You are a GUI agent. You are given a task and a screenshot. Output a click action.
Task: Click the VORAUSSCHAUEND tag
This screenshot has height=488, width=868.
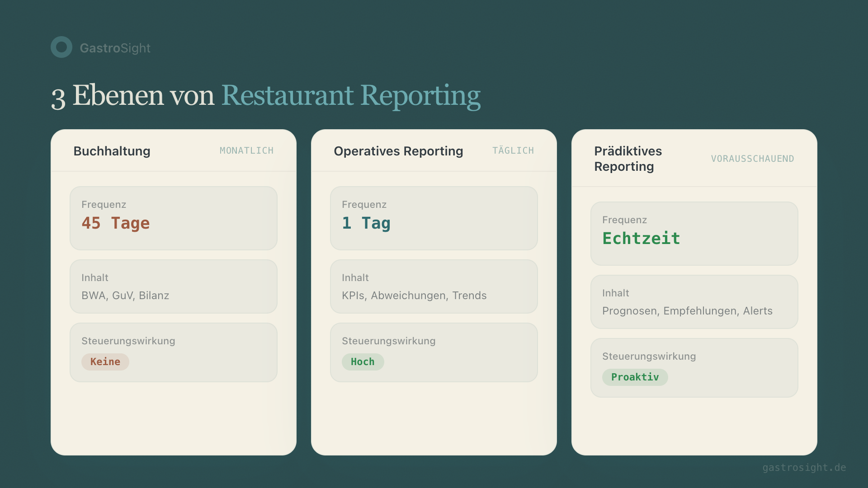click(x=753, y=159)
